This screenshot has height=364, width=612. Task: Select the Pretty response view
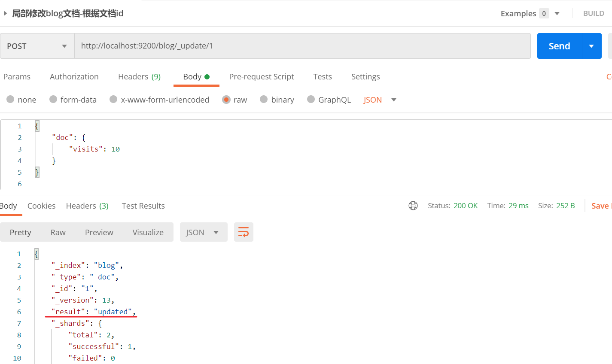[20, 232]
